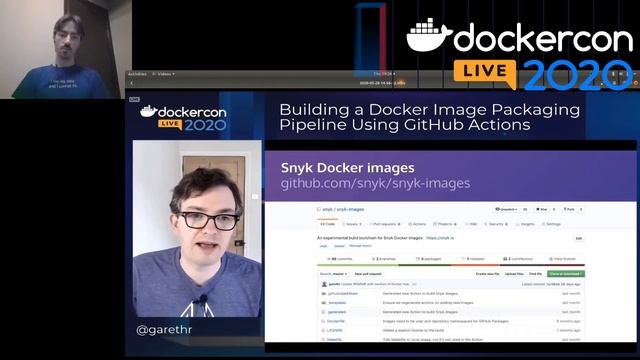Select the @garethr speaker webcam video
The width and height of the screenshot is (640, 360).
click(197, 229)
